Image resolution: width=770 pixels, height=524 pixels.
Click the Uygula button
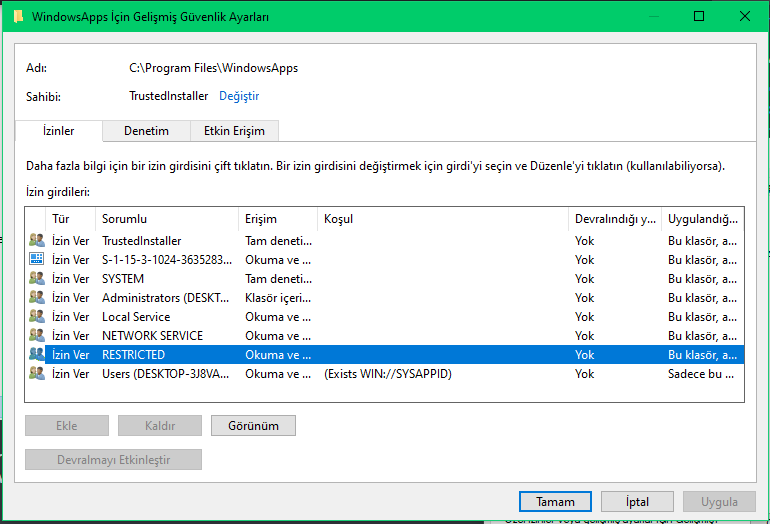(x=719, y=501)
